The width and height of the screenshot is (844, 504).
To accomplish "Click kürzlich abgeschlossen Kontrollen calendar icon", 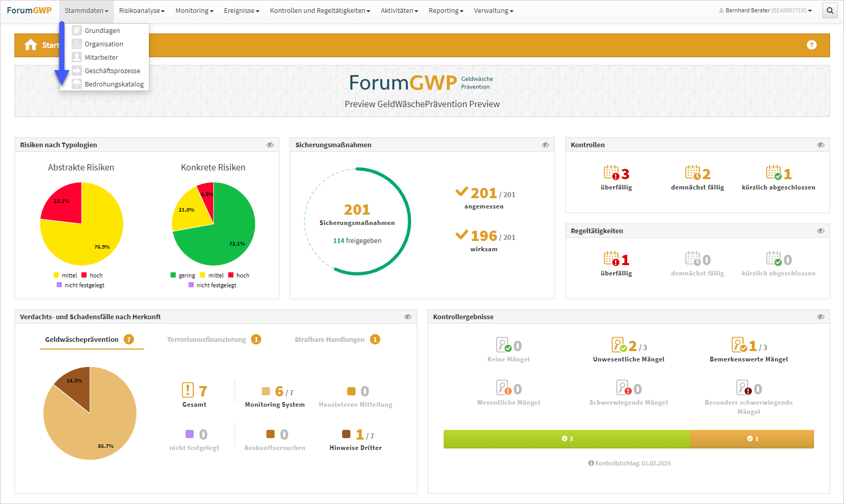I will [773, 173].
